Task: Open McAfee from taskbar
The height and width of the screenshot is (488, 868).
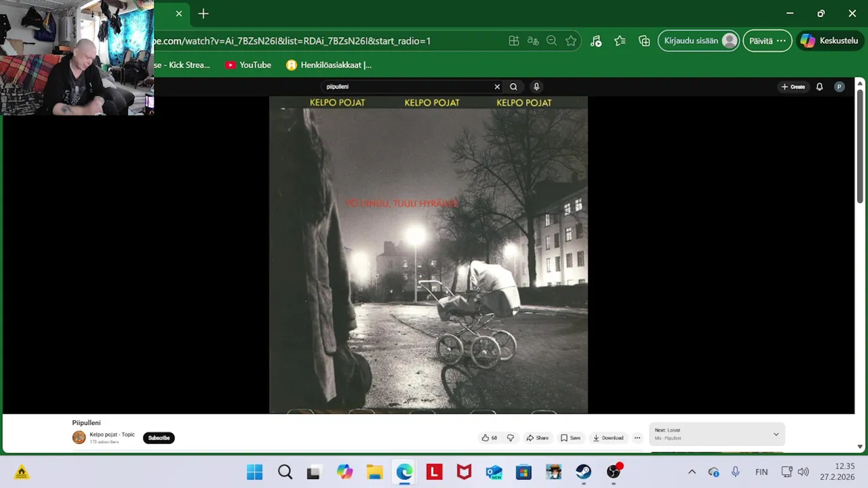Action: point(464,472)
